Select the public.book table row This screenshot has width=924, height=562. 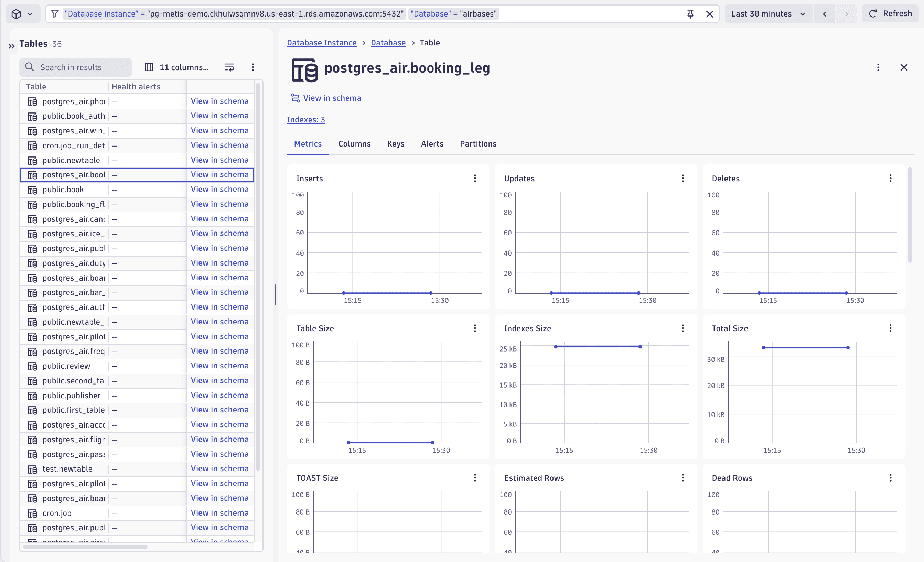[137, 190]
